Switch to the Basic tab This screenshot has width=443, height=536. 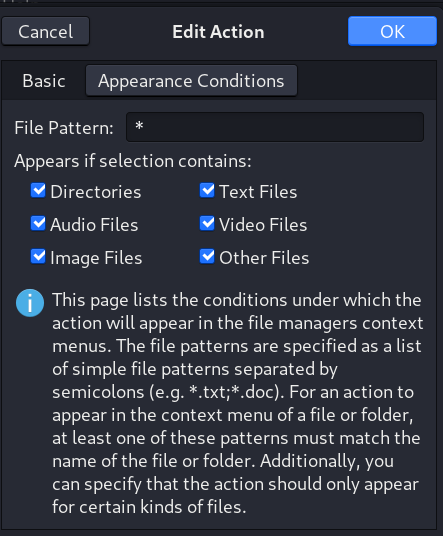tap(44, 81)
